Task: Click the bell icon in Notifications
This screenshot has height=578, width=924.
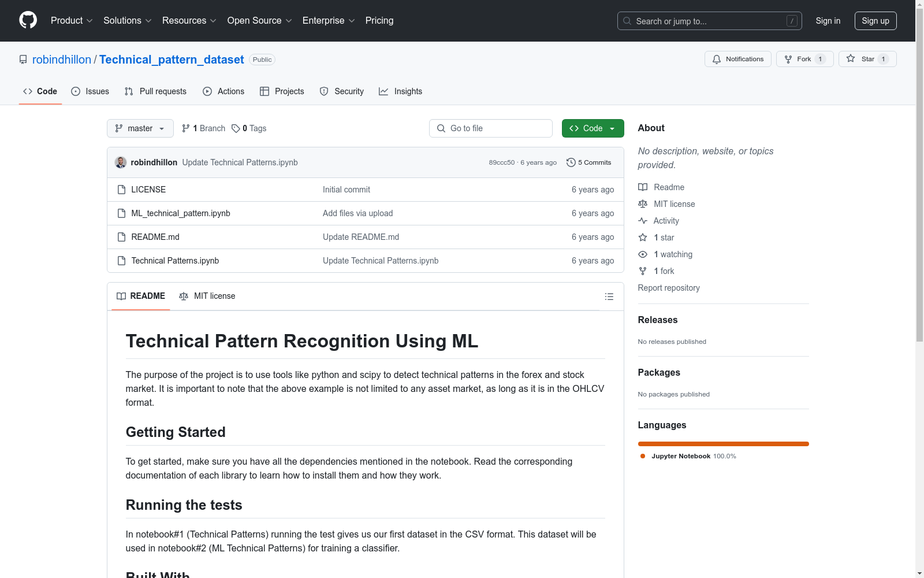Action: coord(717,59)
